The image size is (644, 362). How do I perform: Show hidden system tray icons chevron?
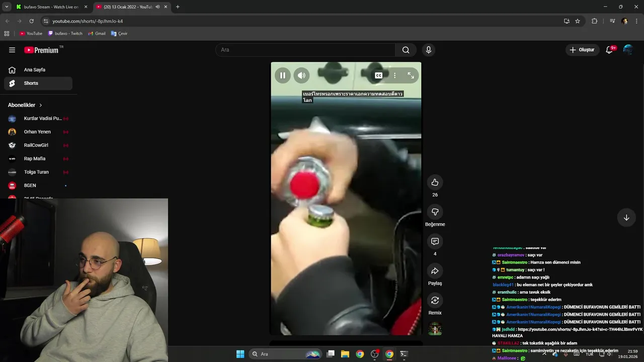(x=544, y=354)
